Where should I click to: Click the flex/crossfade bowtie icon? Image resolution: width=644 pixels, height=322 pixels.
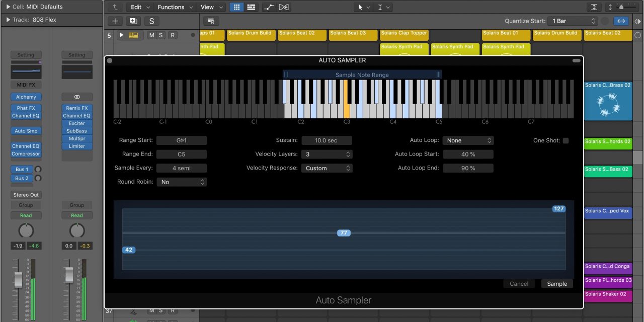(x=284, y=7)
